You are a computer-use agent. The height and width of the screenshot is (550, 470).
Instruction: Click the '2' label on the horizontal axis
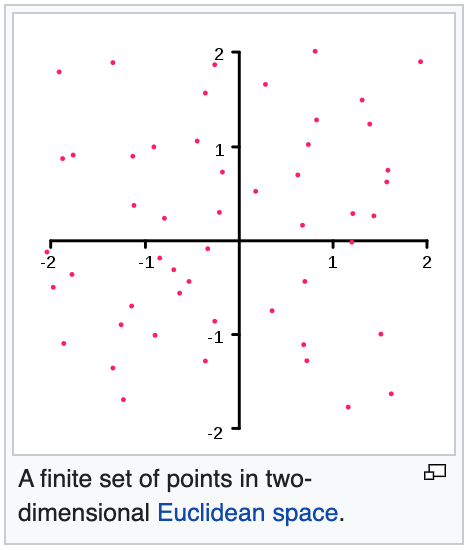(427, 262)
